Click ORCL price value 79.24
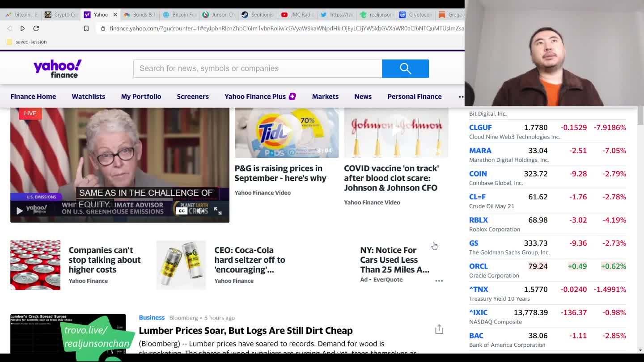This screenshot has width=644, height=362. [538, 266]
